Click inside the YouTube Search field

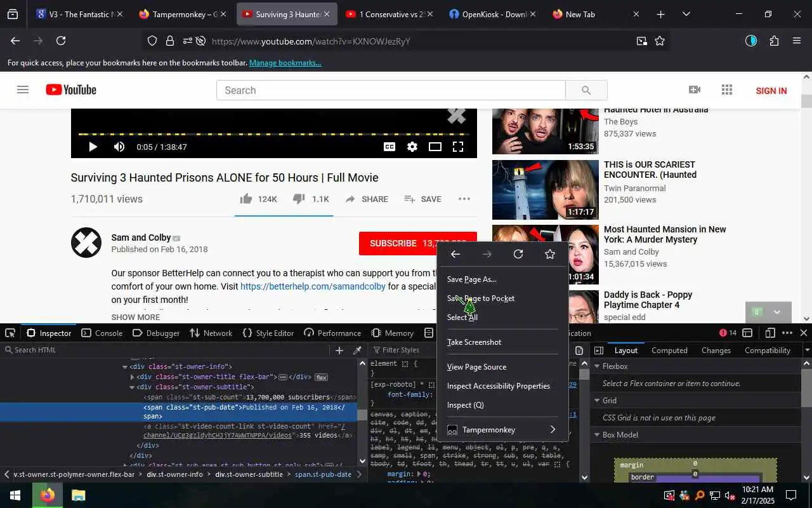click(391, 90)
